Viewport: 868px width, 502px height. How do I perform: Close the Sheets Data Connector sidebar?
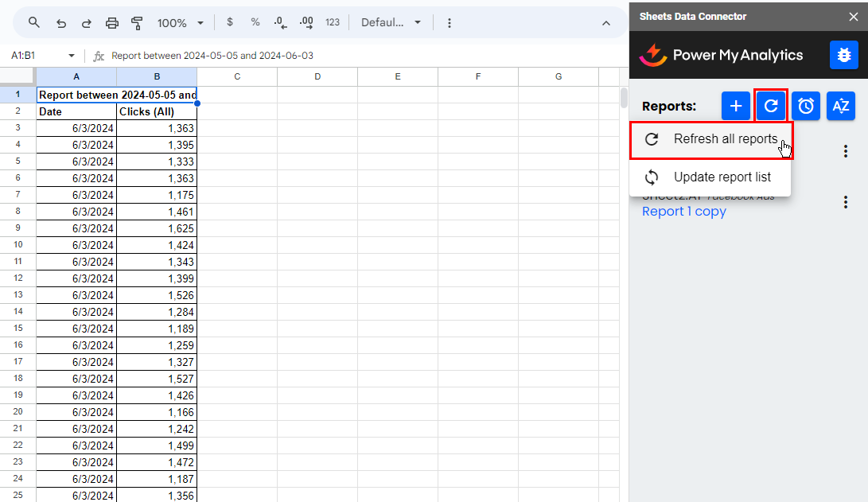click(854, 16)
